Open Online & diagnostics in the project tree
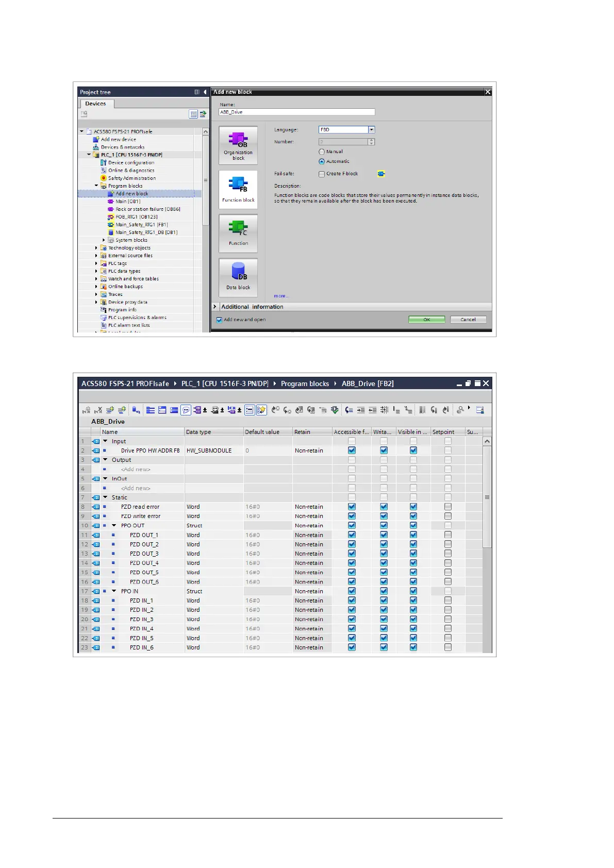The width and height of the screenshot is (614, 868). 131,170
